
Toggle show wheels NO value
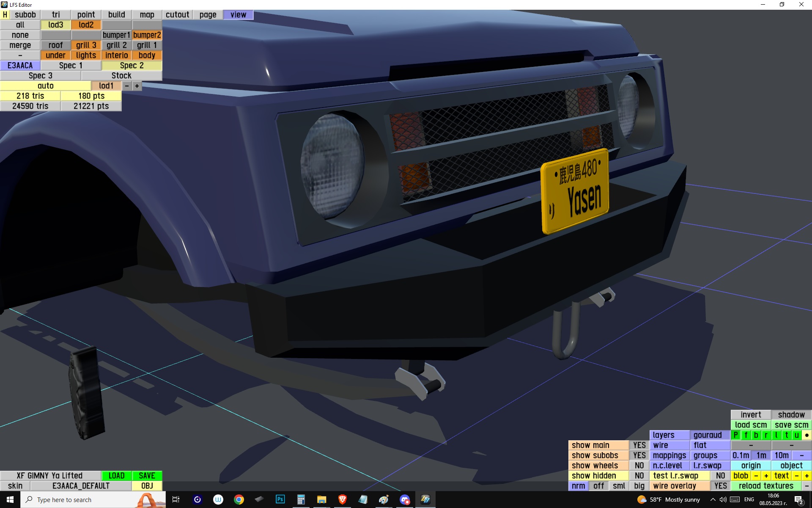[639, 465]
